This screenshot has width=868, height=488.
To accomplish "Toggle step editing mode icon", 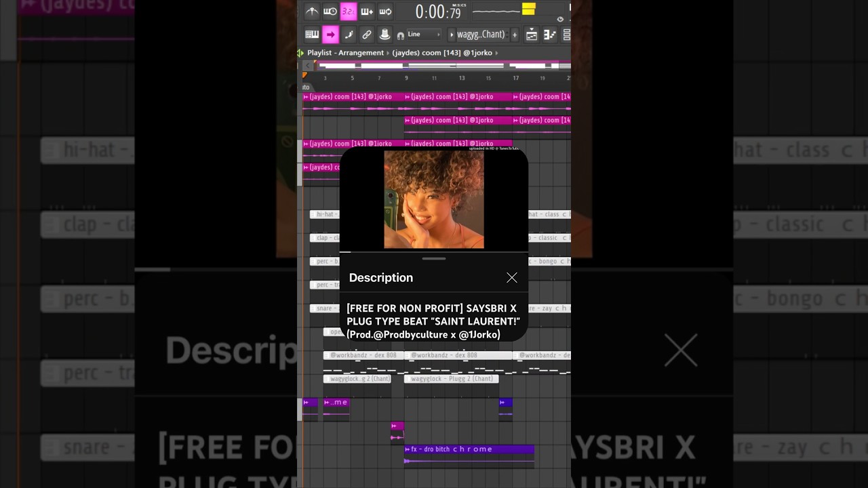I will tap(349, 34).
